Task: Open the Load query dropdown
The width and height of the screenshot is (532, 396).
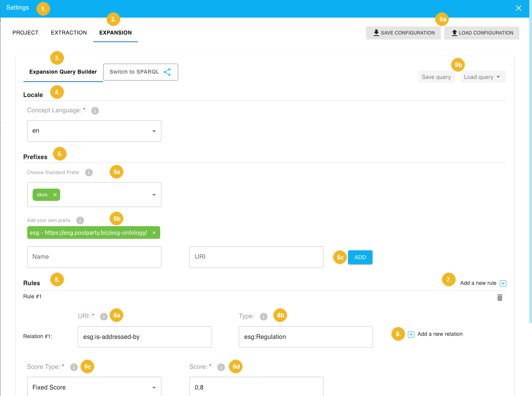Action: 482,77
